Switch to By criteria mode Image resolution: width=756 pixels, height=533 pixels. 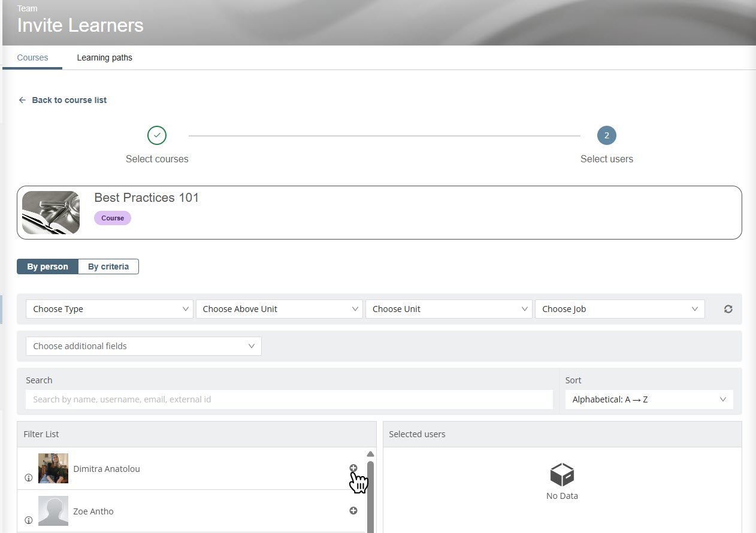(108, 266)
